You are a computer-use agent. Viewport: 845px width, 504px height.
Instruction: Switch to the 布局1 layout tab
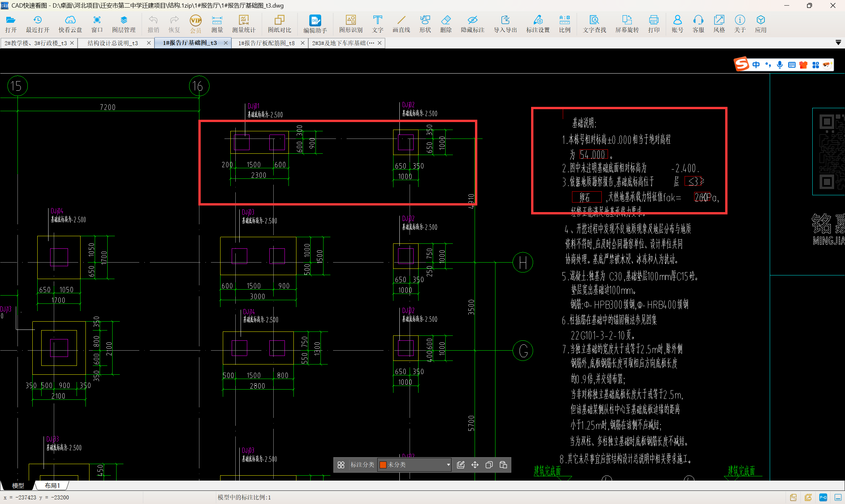pyautogui.click(x=52, y=486)
